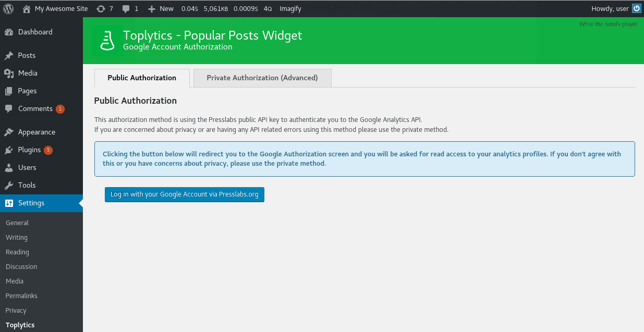The width and height of the screenshot is (644, 332).
Task: Open the Toplytics settings submenu item
Action: pyautogui.click(x=20, y=325)
